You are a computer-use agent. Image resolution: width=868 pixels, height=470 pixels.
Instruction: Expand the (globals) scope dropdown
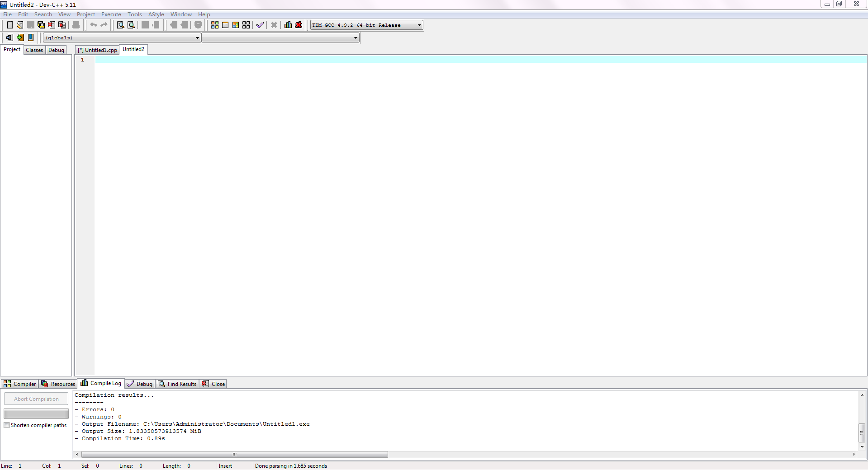pyautogui.click(x=197, y=38)
